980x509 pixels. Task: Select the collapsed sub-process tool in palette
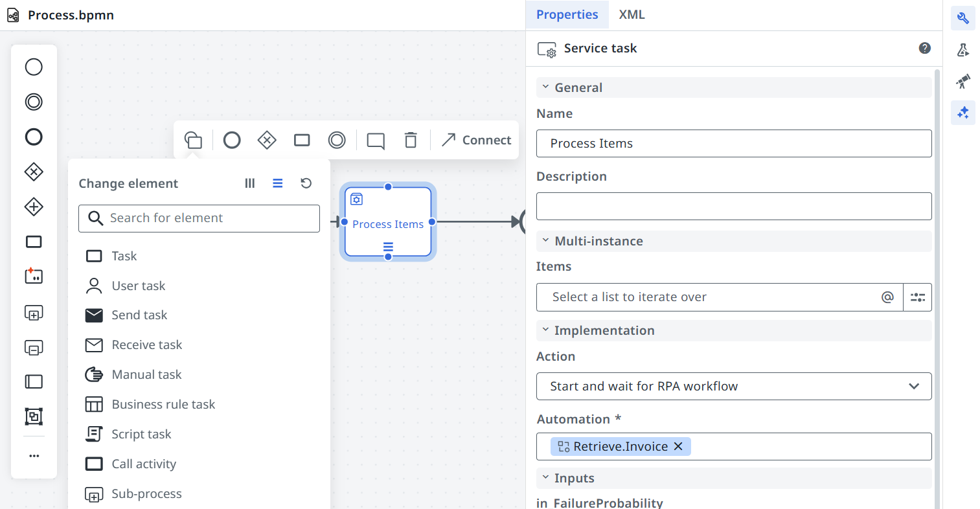click(x=34, y=313)
